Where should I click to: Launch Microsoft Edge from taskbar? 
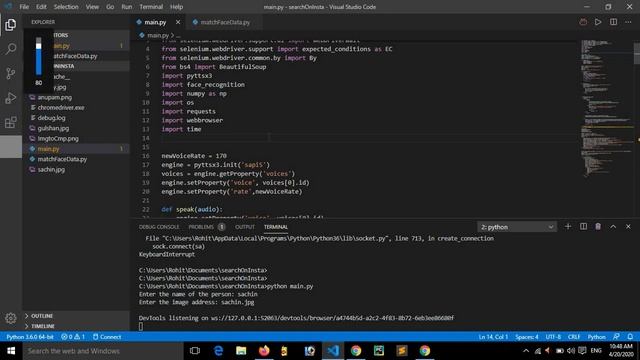click(x=218, y=351)
